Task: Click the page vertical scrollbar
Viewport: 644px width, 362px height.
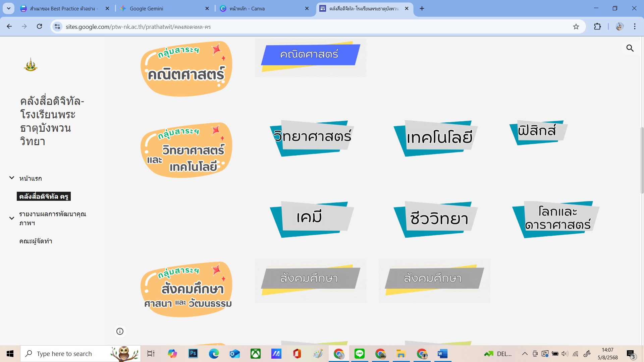Action: (642, 161)
